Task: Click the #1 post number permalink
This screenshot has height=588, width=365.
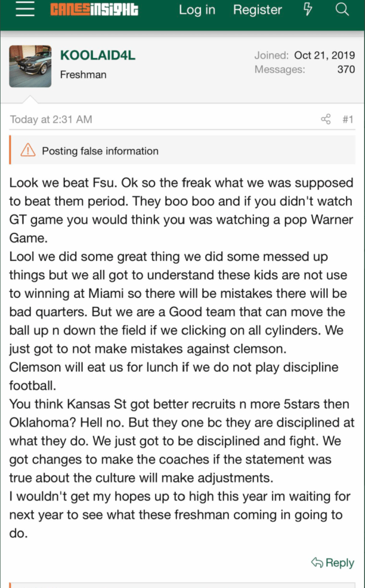Action: 348,120
